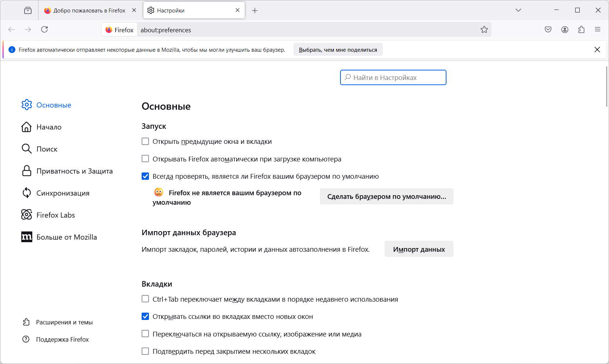This screenshot has height=364, width=609.
Task: Reload the current page
Action: (x=44, y=29)
